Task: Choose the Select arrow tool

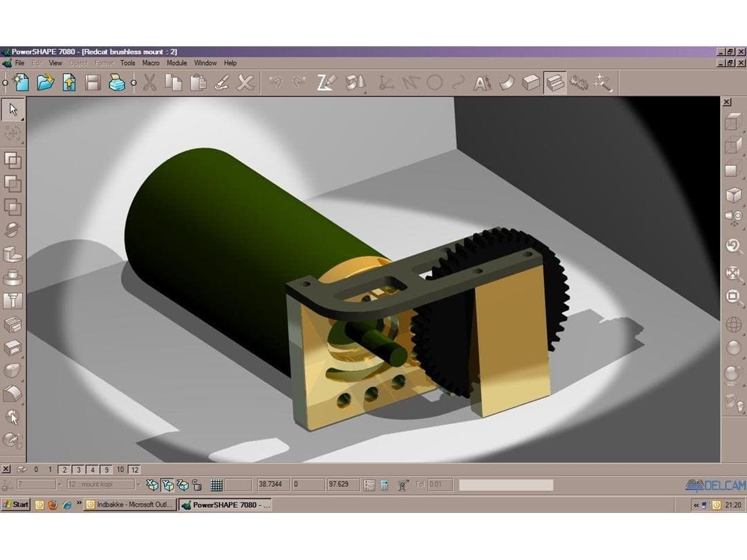Action: pos(13,109)
